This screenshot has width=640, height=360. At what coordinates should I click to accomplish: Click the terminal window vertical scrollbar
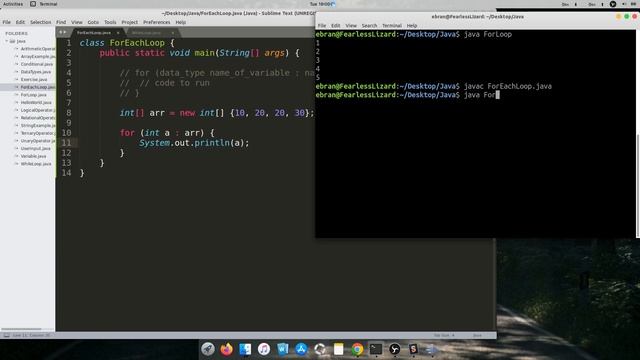tap(638, 185)
